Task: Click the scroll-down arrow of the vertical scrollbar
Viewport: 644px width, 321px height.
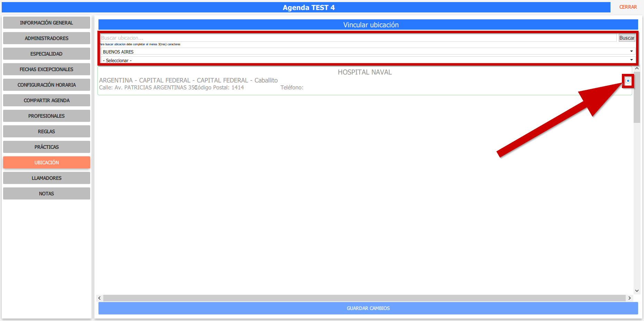Action: 637,291
